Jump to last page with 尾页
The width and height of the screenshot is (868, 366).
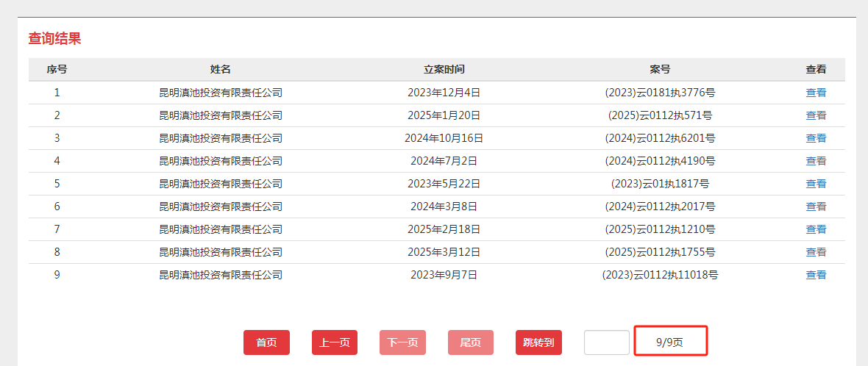pyautogui.click(x=471, y=342)
